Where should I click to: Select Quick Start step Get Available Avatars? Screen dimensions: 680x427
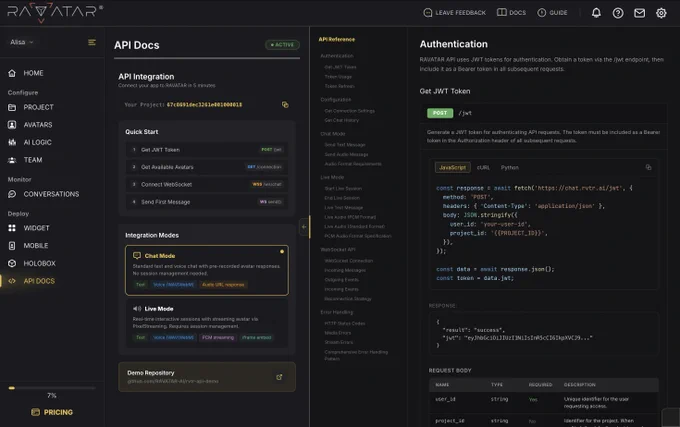pyautogui.click(x=207, y=167)
